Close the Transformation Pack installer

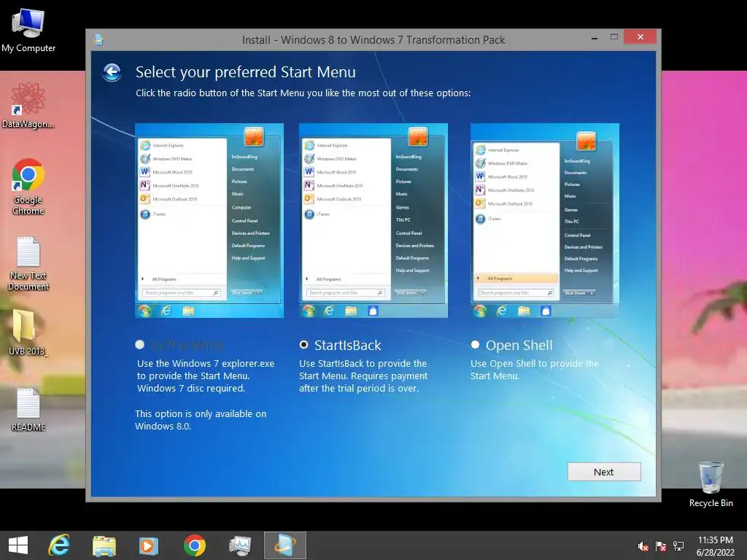click(640, 36)
